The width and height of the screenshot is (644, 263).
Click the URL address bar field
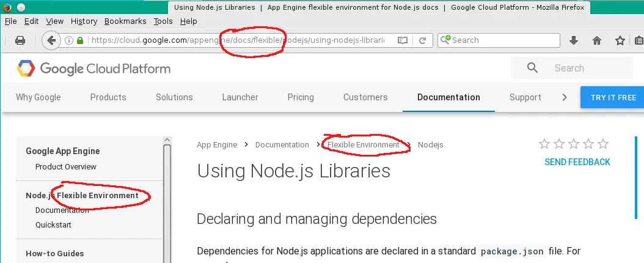click(x=238, y=40)
